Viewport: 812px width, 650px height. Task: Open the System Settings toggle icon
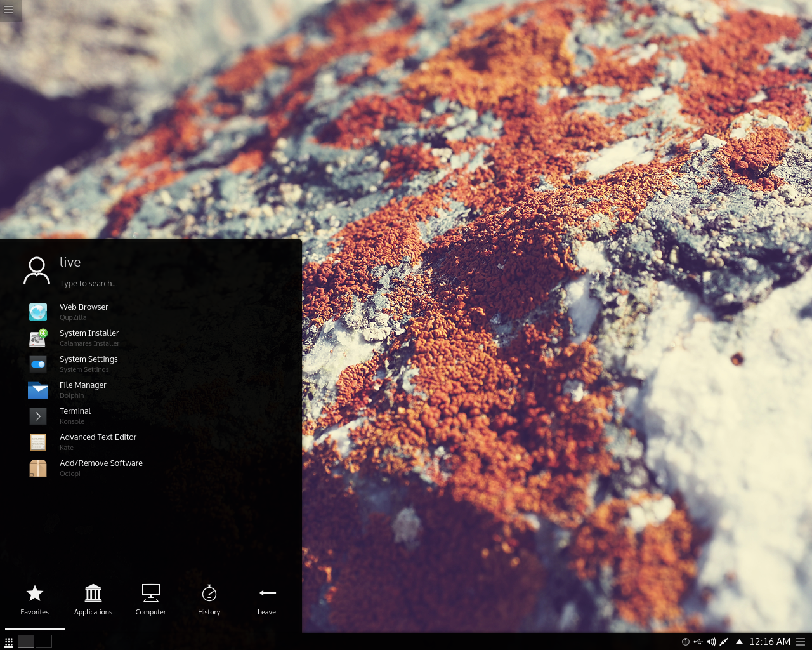click(x=38, y=364)
